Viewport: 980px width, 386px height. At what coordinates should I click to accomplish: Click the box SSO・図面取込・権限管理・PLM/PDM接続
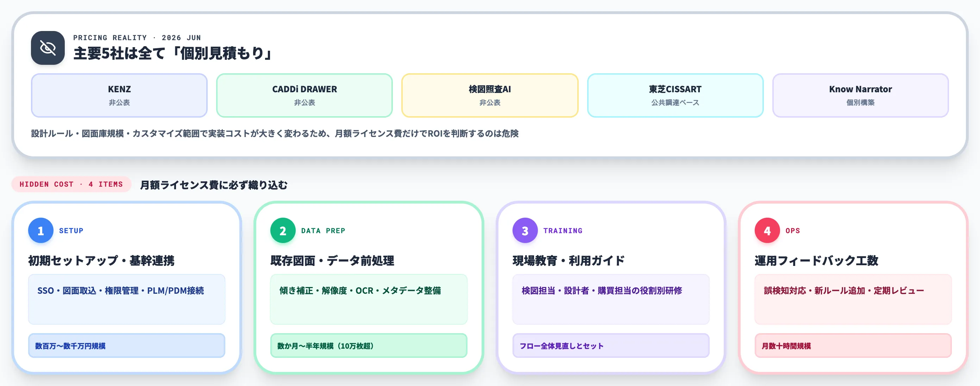[127, 299]
